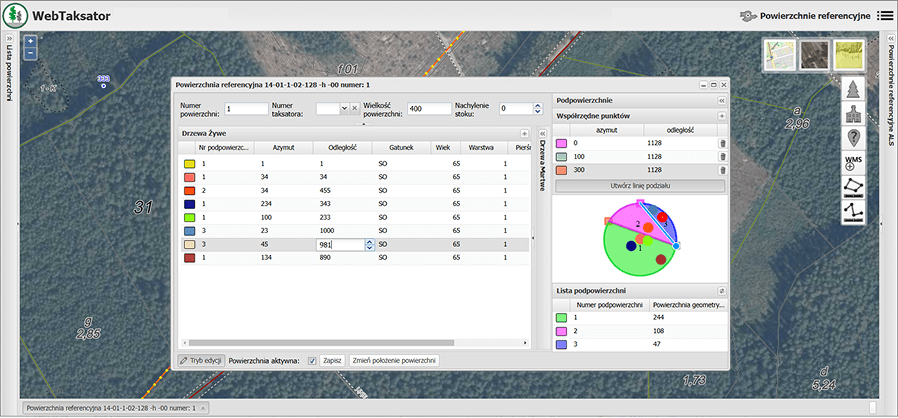Select the conifer tree map tool

(x=853, y=87)
